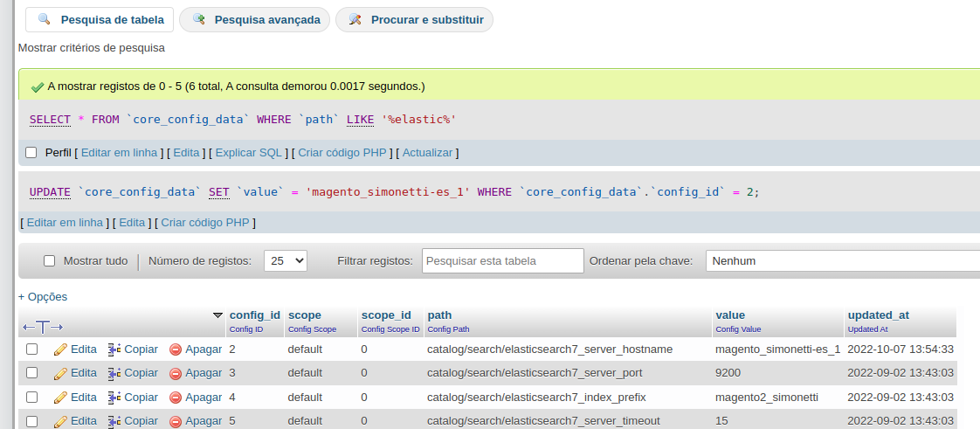
Task: Click LIKE keyword in the SQL query
Action: pyautogui.click(x=361, y=119)
